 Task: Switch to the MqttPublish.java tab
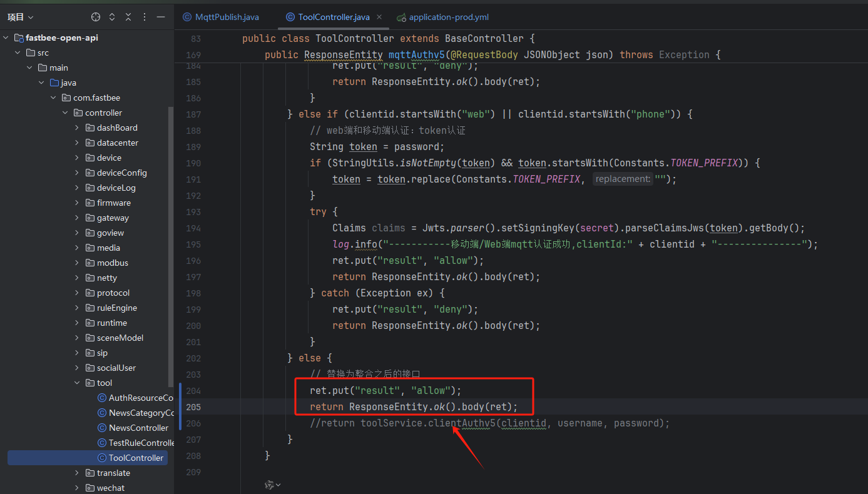pyautogui.click(x=221, y=17)
